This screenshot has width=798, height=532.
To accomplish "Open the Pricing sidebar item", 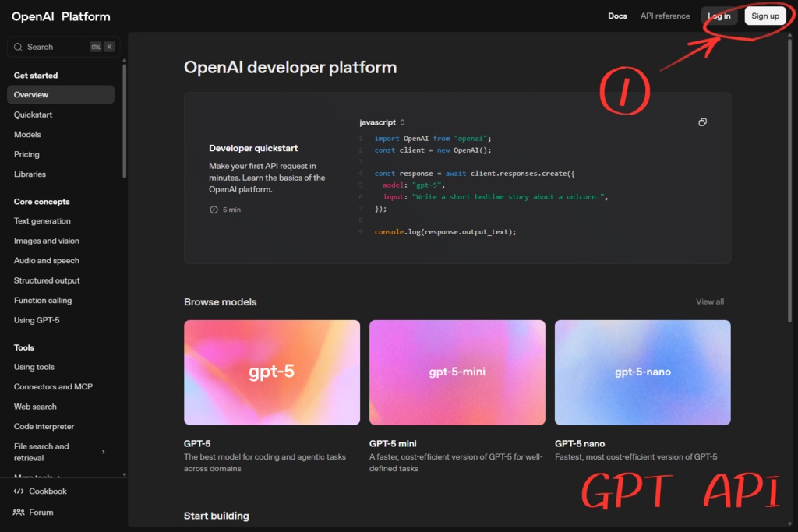I will [x=26, y=154].
